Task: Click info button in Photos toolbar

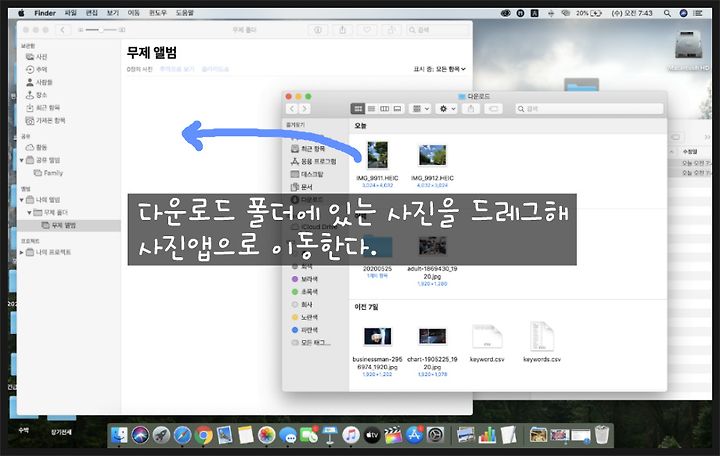Action: (317, 30)
